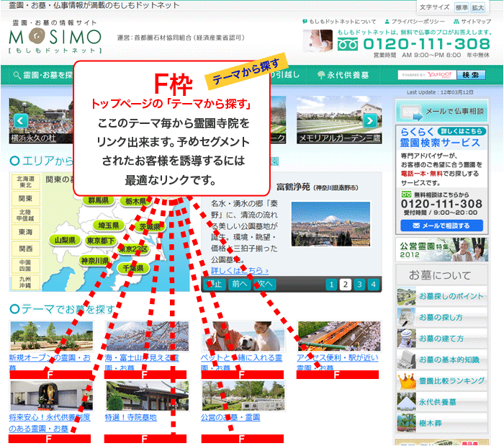This screenshot has height=446, width=504.
Task: Select the 関西 region tab
Action: (25, 249)
